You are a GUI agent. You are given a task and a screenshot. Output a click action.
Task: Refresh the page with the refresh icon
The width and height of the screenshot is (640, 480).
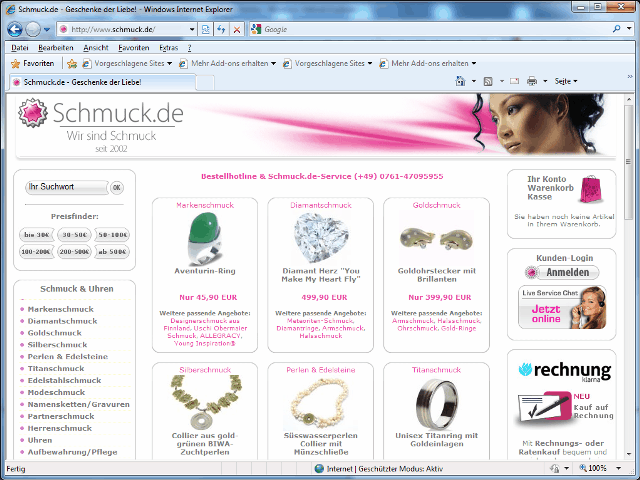point(221,29)
